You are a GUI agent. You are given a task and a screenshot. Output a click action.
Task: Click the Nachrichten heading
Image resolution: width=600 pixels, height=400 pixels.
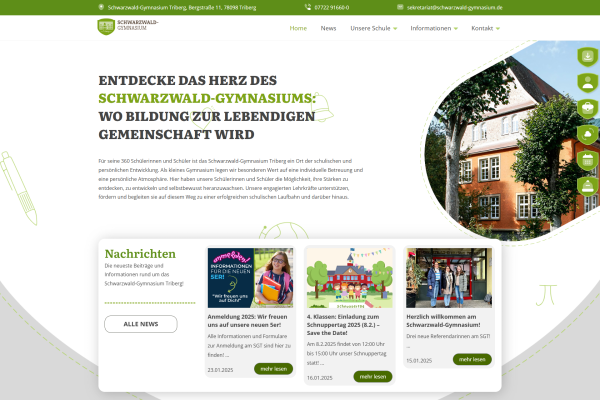click(140, 254)
